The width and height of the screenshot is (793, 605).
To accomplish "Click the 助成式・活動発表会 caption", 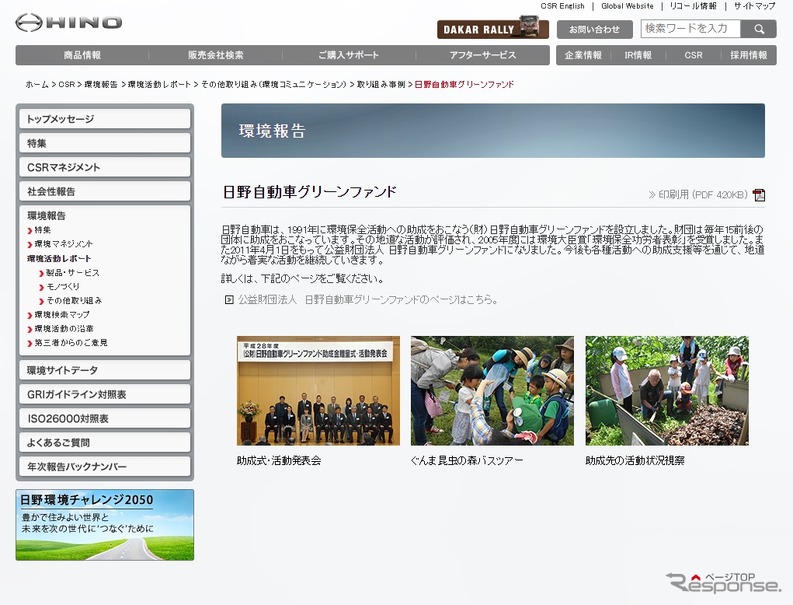I will click(279, 461).
